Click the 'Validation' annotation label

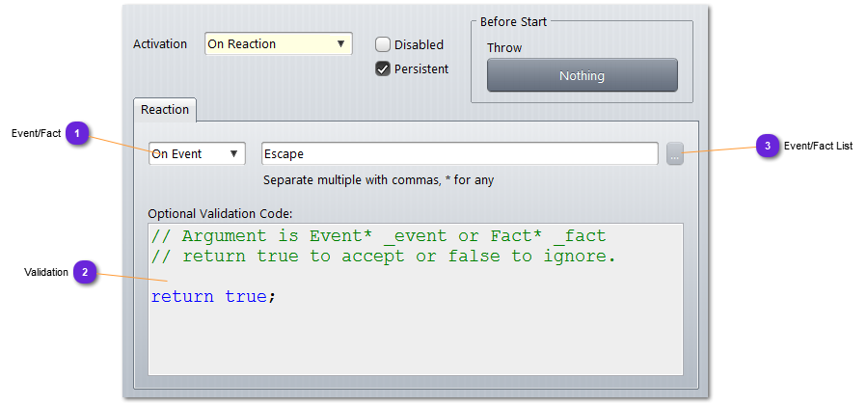pyautogui.click(x=46, y=273)
